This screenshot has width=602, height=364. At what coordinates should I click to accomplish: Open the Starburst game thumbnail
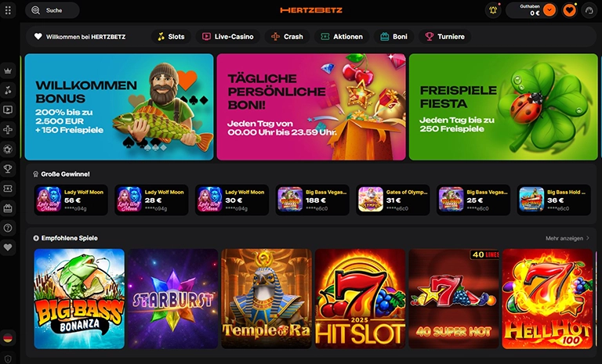pos(172,298)
